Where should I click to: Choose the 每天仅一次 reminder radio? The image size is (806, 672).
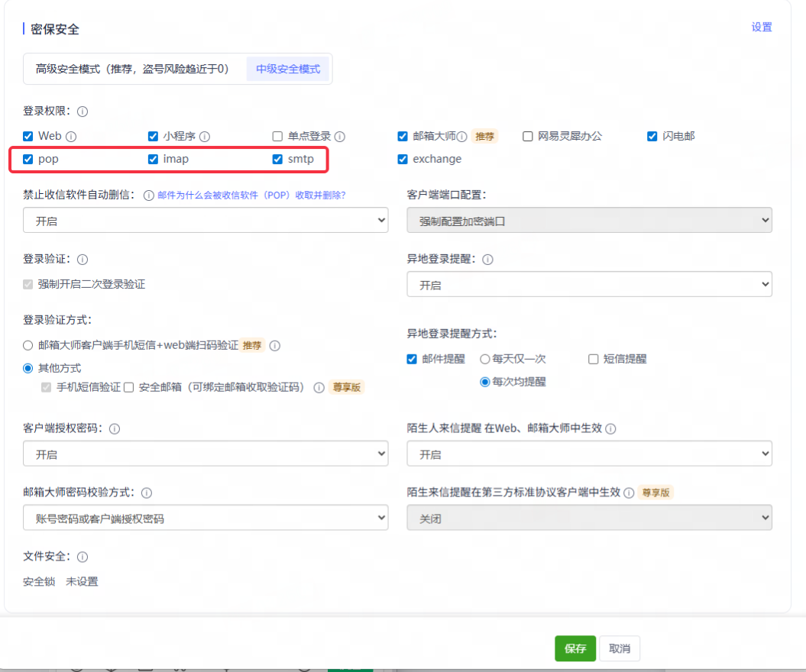[x=484, y=359]
